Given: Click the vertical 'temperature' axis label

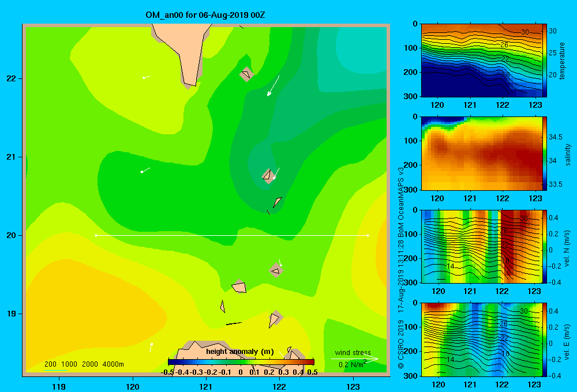Looking at the screenshot, I should pyautogui.click(x=562, y=61).
